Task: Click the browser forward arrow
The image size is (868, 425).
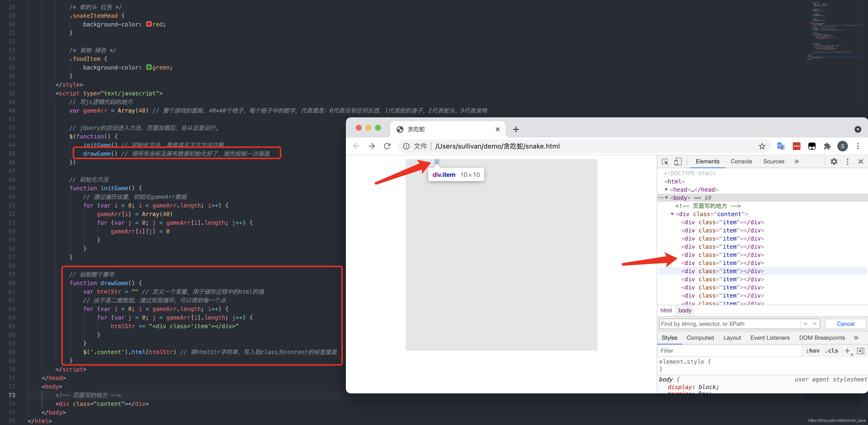Action: 372,146
